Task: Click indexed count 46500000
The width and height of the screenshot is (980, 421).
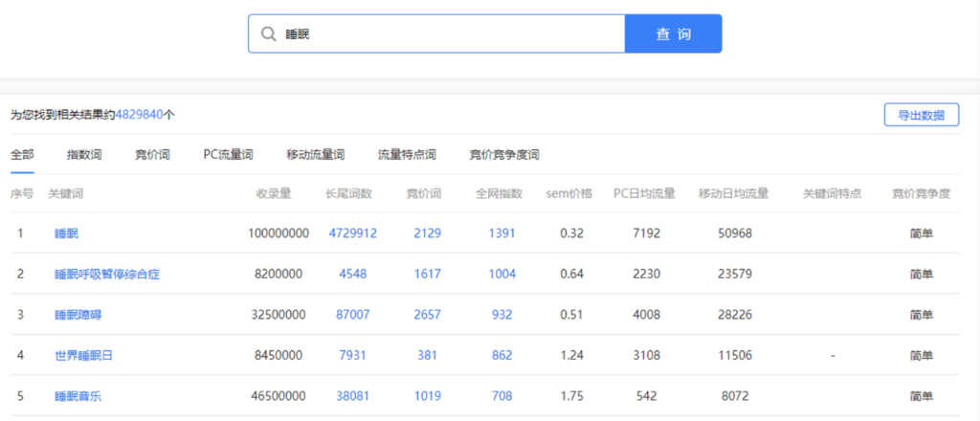Action: point(278,396)
